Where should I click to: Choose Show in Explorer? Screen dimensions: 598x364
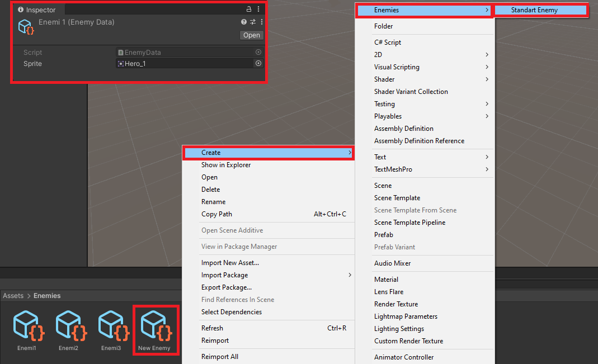[269, 165]
